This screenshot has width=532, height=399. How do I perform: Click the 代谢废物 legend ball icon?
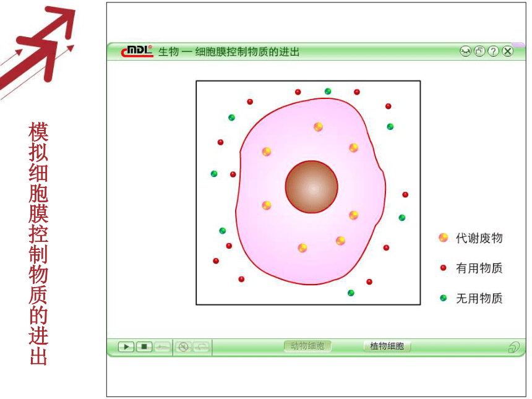tap(443, 238)
